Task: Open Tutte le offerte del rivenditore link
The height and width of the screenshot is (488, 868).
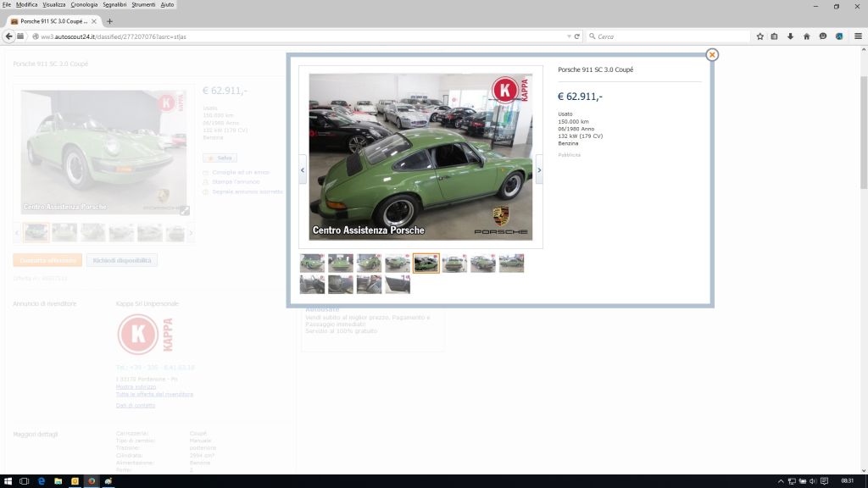Action: [154, 395]
